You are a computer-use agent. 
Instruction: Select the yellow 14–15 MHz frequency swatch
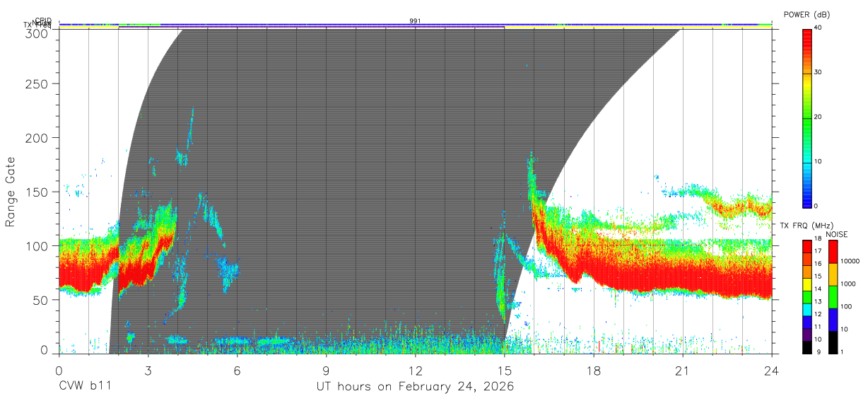(807, 284)
